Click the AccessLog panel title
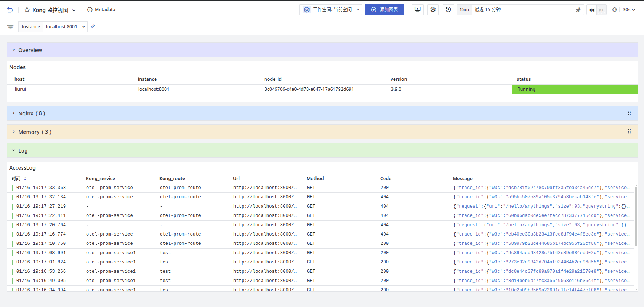The height and width of the screenshot is (307, 644). point(22,168)
